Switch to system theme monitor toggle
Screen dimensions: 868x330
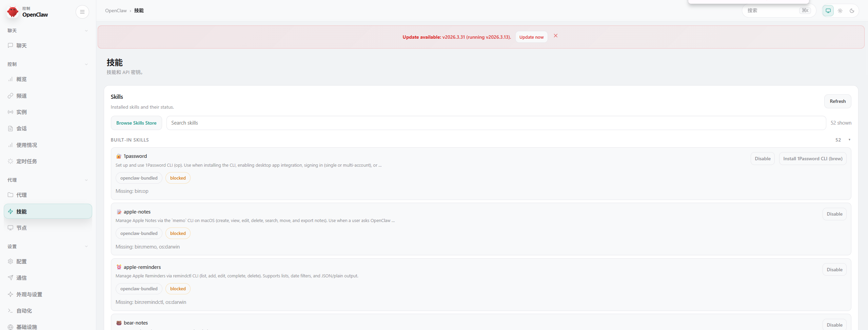point(828,11)
